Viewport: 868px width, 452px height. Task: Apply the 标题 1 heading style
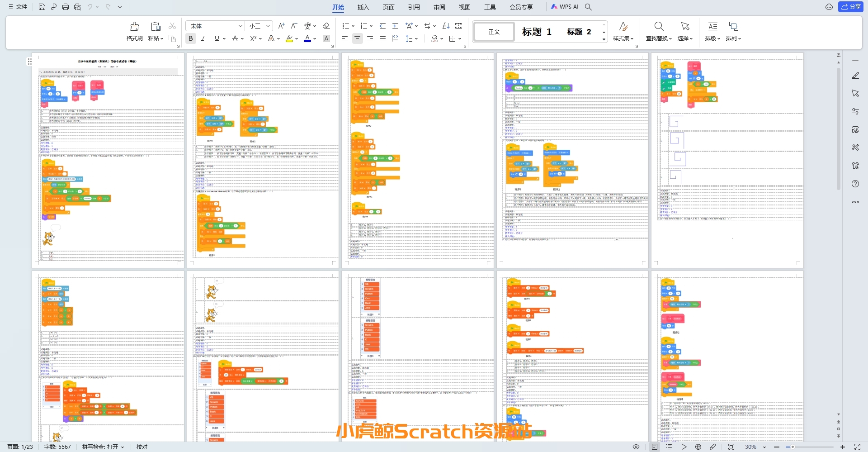click(537, 32)
